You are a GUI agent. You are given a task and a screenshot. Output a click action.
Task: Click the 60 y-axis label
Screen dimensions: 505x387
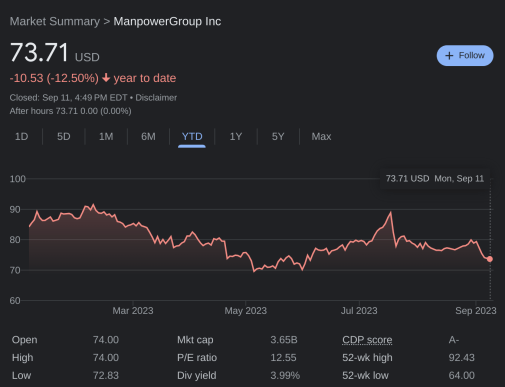(15, 301)
